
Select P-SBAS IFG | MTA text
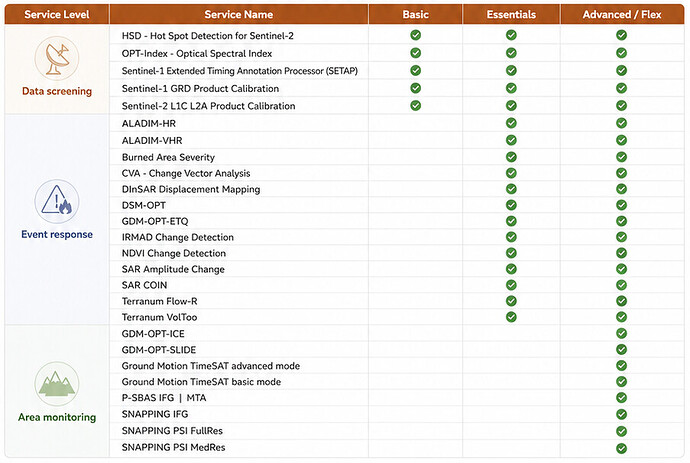(164, 398)
